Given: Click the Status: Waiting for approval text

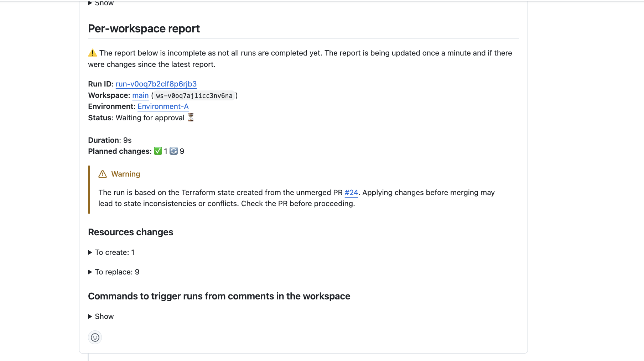Looking at the screenshot, I should 136,118.
